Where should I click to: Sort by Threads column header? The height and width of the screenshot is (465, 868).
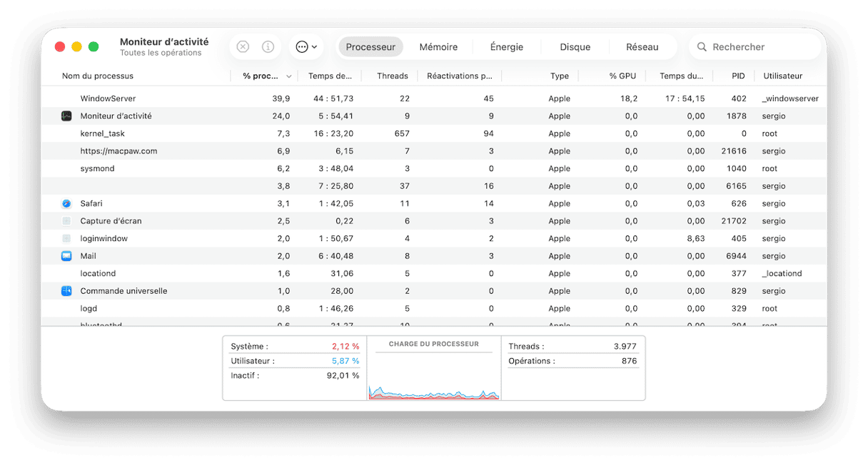click(393, 76)
